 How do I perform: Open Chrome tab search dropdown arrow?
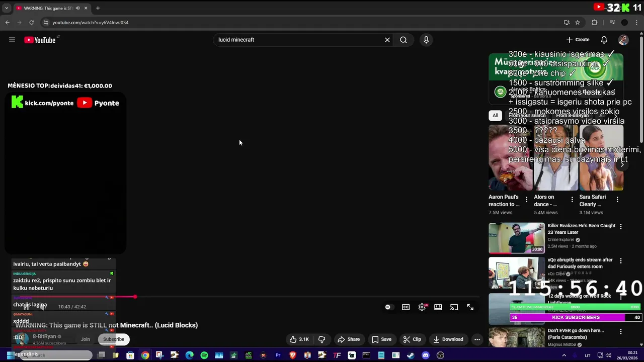(7, 8)
